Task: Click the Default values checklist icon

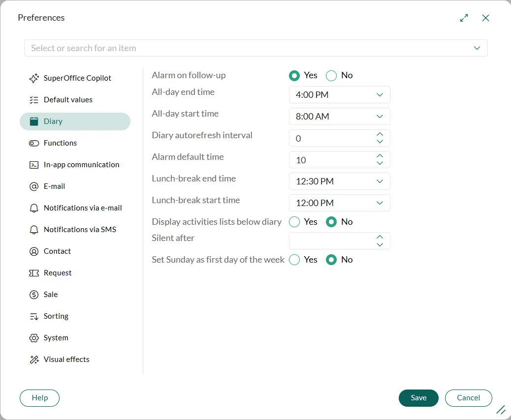Action: click(34, 100)
